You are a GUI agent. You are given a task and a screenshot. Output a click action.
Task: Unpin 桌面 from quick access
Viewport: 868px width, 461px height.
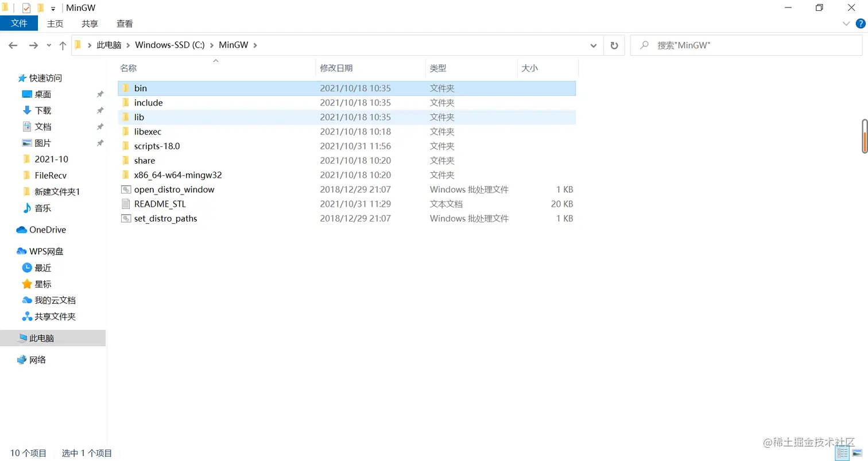point(100,94)
